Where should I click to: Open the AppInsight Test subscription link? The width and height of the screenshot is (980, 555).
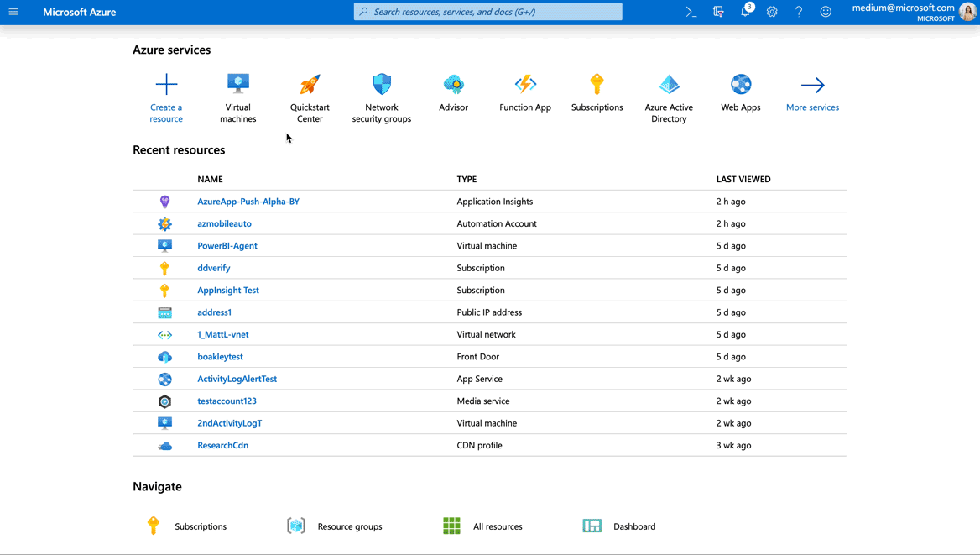(228, 291)
